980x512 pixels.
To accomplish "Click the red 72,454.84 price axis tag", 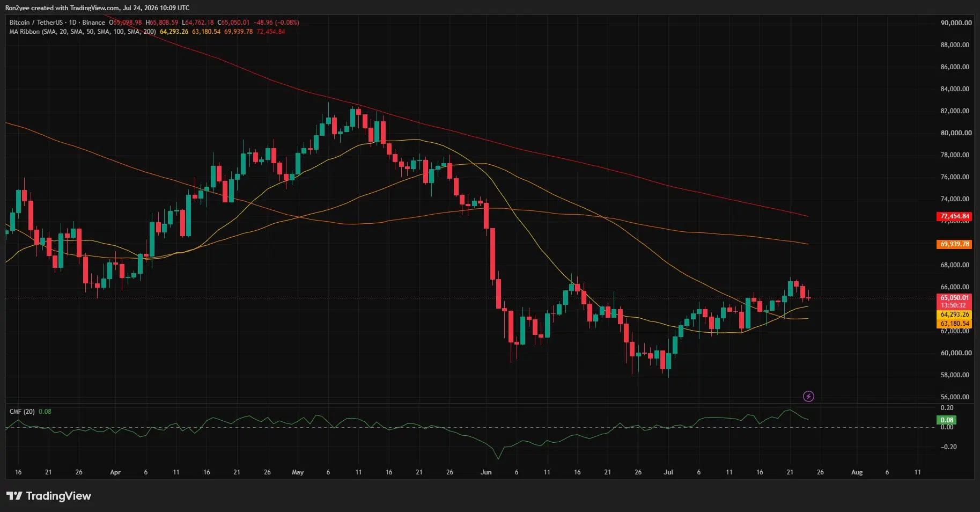I will (x=955, y=217).
